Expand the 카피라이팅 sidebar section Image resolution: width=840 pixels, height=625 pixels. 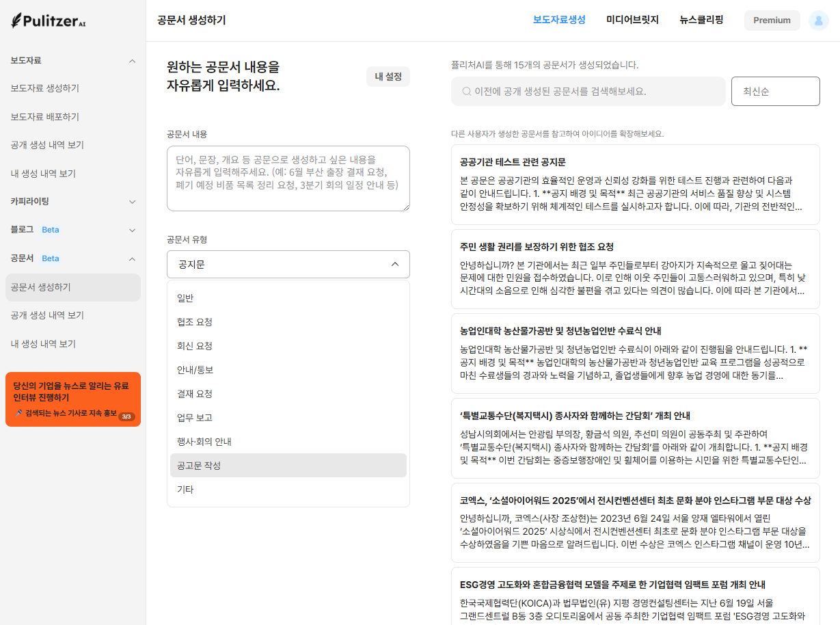(132, 202)
